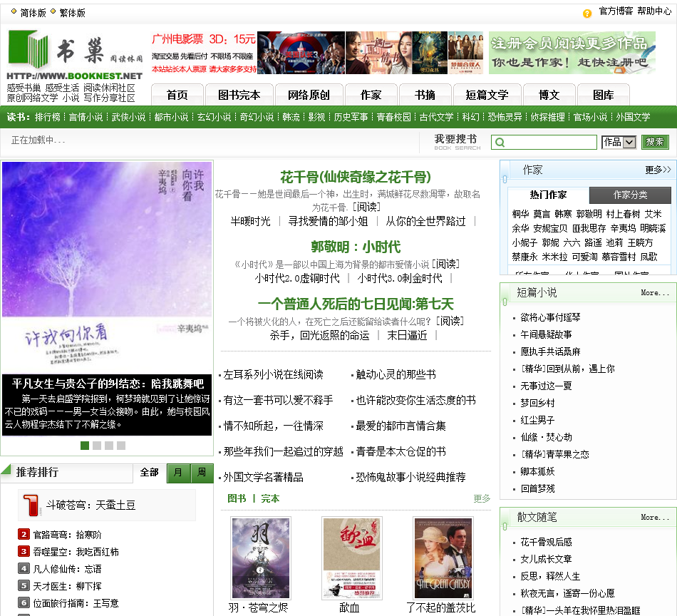
Task: Open short story 红尘男子
Action: 537,420
